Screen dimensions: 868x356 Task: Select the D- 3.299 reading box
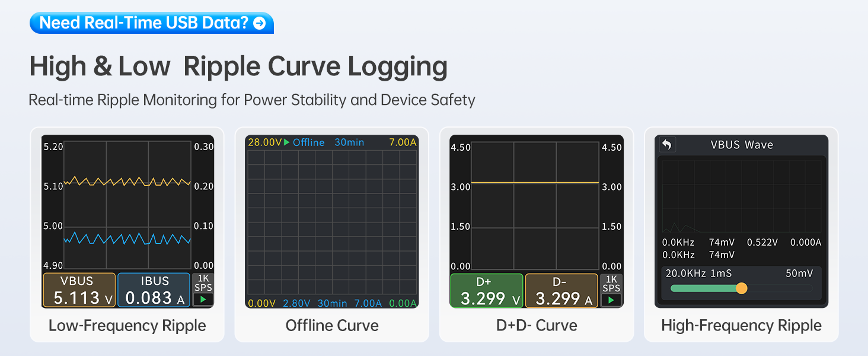(561, 291)
